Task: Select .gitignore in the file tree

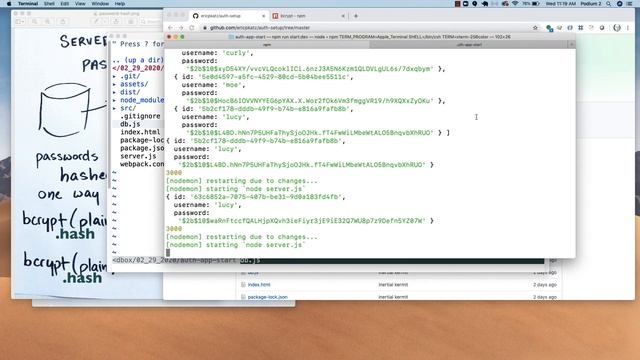Action: click(x=140, y=116)
